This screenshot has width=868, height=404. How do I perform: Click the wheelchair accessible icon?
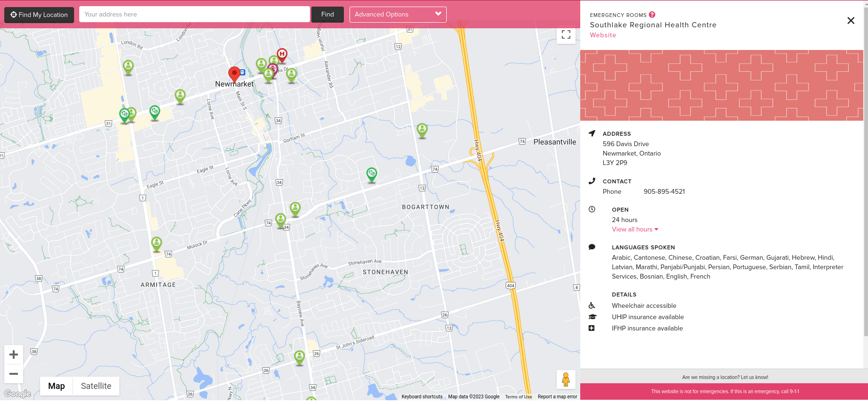592,305
